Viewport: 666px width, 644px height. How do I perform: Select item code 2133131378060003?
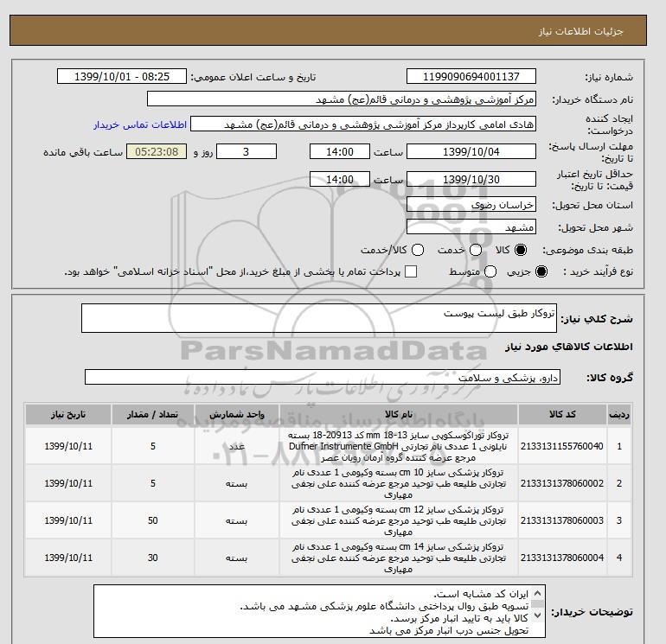562,520
